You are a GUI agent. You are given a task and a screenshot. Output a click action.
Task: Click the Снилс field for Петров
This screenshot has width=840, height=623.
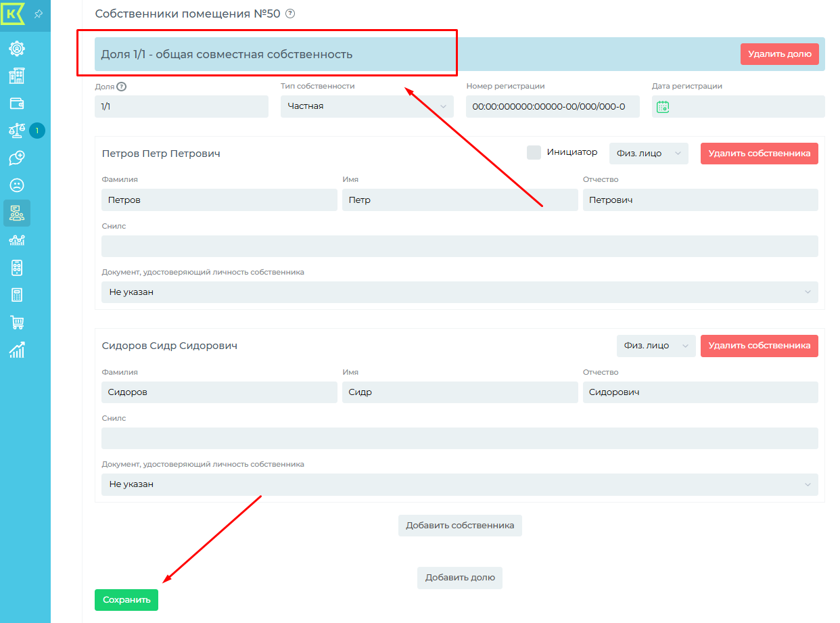click(x=459, y=246)
